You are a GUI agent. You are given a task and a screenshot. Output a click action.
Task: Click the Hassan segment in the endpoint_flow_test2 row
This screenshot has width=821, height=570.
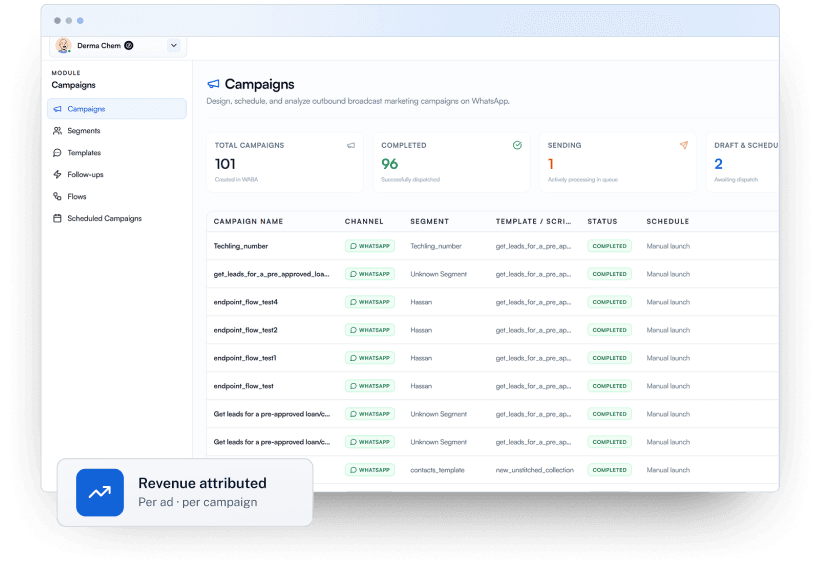421,330
